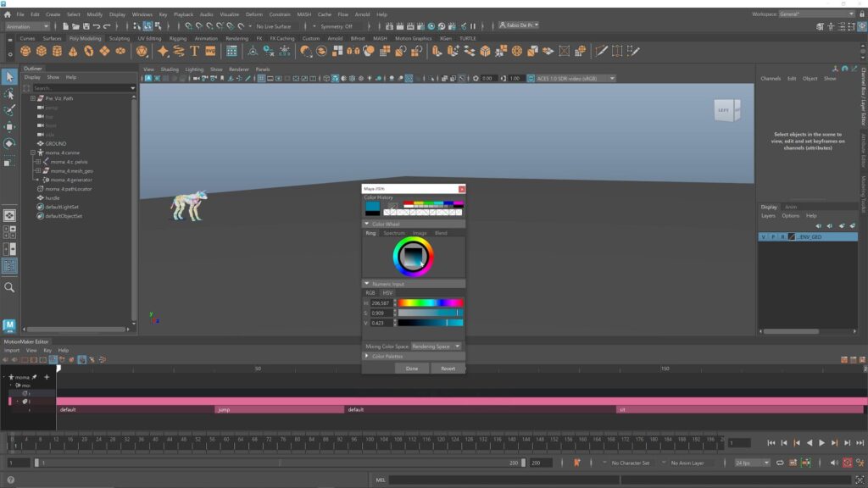Click the polygon cube shelf icon
This screenshot has height=488, width=868.
pyautogui.click(x=41, y=52)
